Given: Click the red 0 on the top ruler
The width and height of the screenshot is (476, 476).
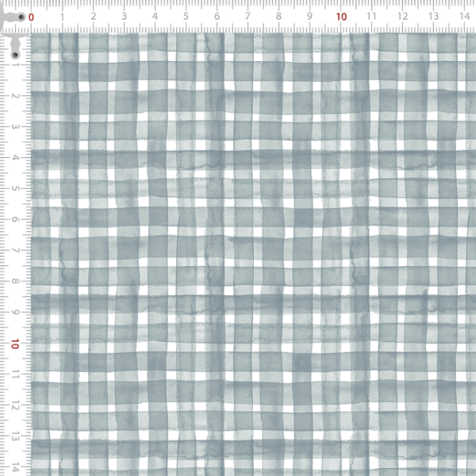Looking at the screenshot, I should [x=31, y=17].
